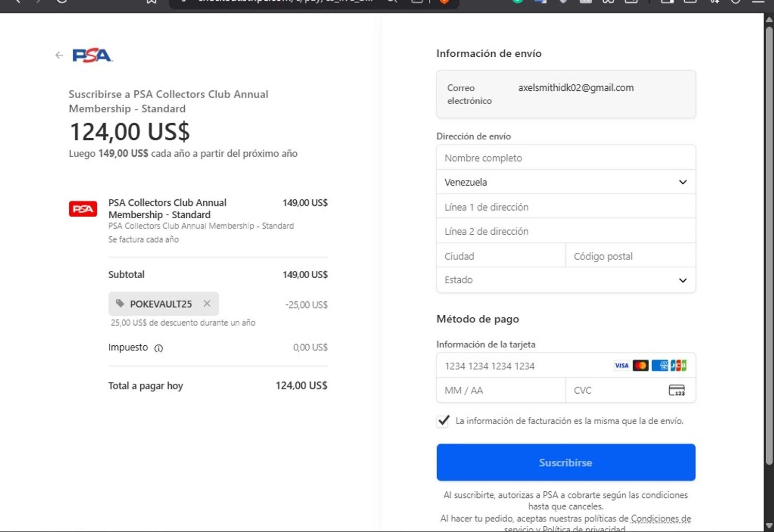Click the email axelsmithidk02@gmail.com

tap(576, 88)
